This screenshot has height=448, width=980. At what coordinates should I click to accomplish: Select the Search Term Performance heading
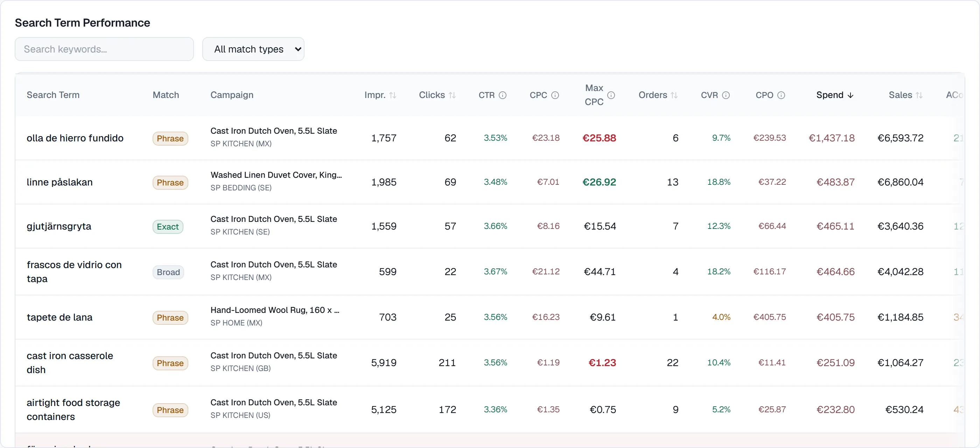tap(83, 23)
